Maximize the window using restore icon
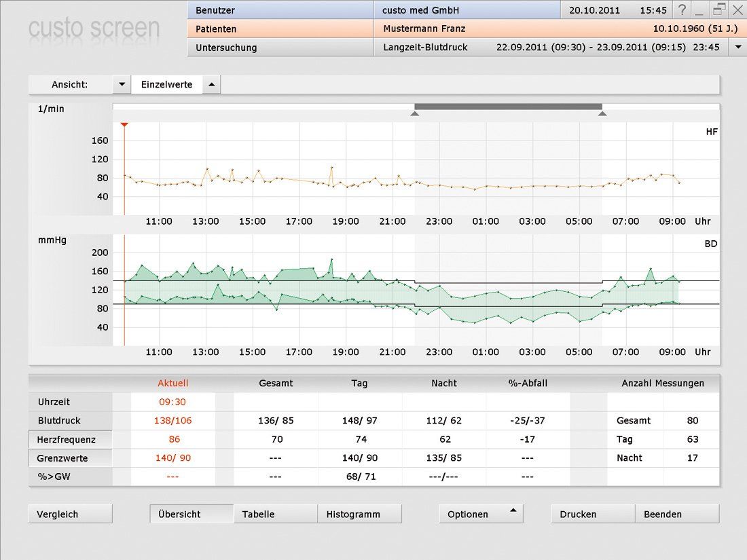Image resolution: width=747 pixels, height=560 pixels. pyautogui.click(x=719, y=9)
